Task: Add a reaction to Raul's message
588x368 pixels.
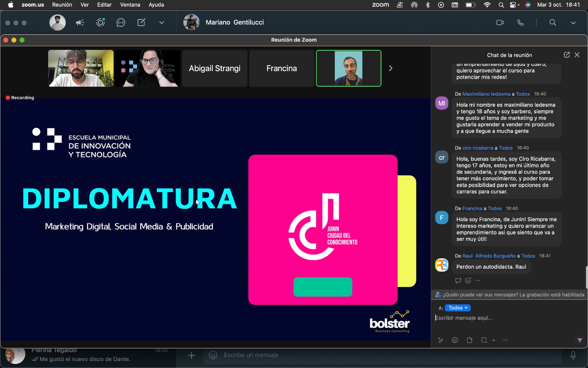Action: [x=468, y=280]
